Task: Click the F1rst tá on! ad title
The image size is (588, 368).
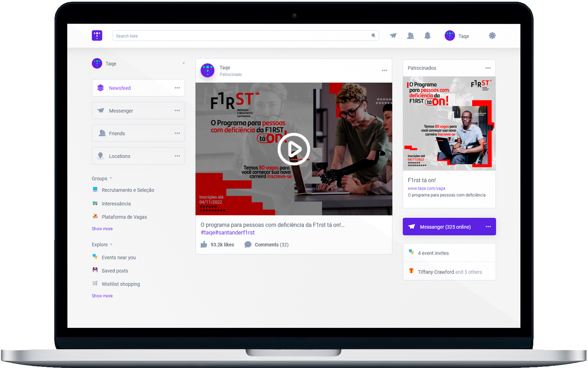Action: [x=422, y=180]
